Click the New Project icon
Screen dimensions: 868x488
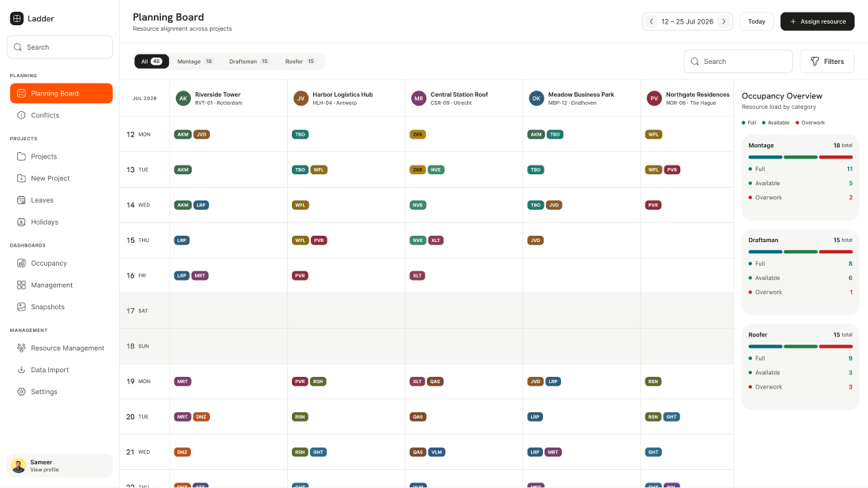click(21, 178)
